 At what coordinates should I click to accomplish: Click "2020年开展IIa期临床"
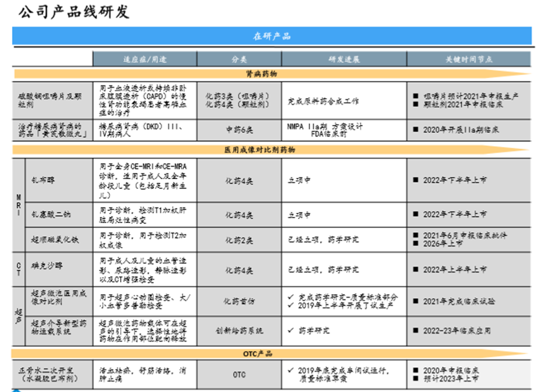coord(461,130)
